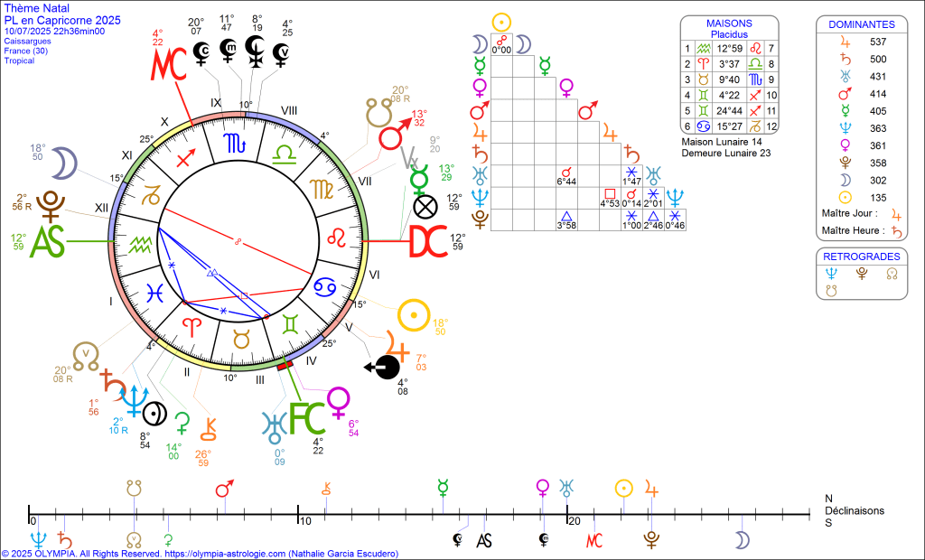The height and width of the screenshot is (560, 925).
Task: Select the green FC marker below the wheel
Action: click(x=305, y=418)
